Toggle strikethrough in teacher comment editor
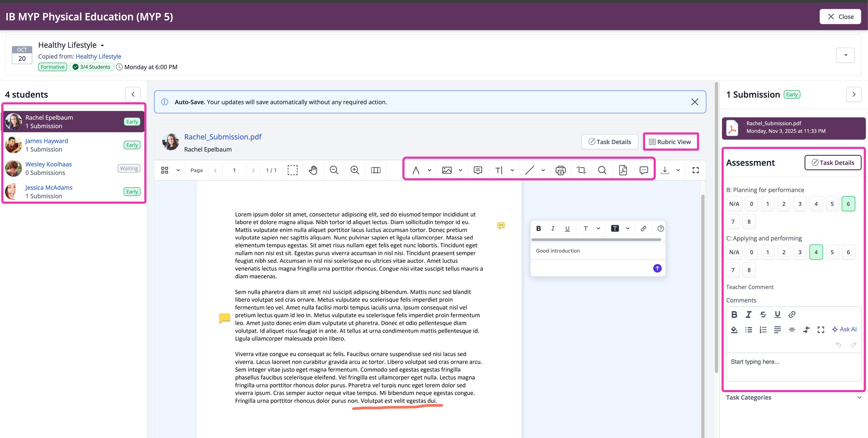This screenshot has height=438, width=868. (763, 314)
